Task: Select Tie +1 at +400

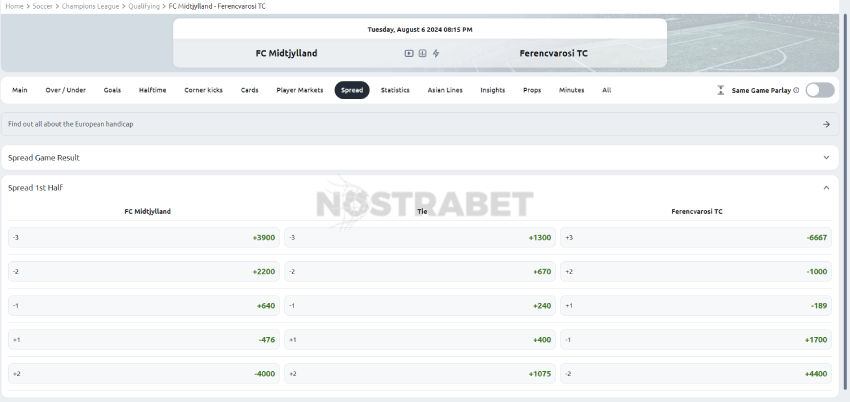Action: 420,340
